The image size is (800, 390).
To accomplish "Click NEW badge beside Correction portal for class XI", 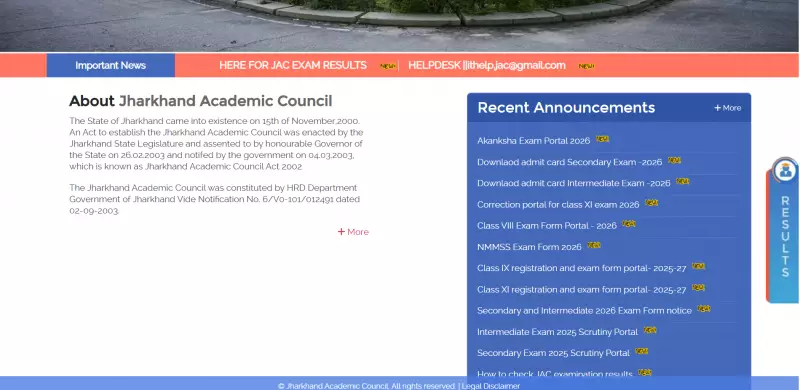I will tap(652, 203).
